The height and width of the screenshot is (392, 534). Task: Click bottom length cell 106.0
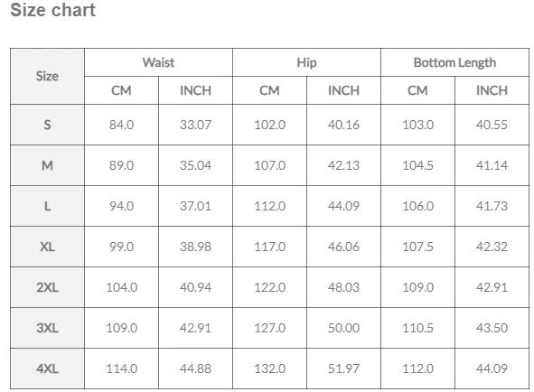[417, 206]
